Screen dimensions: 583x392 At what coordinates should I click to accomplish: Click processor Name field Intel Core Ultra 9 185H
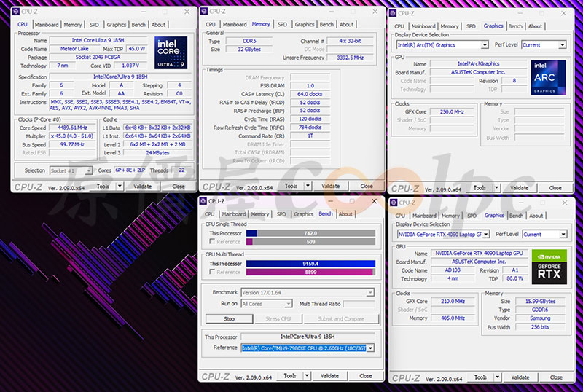pyautogui.click(x=98, y=40)
